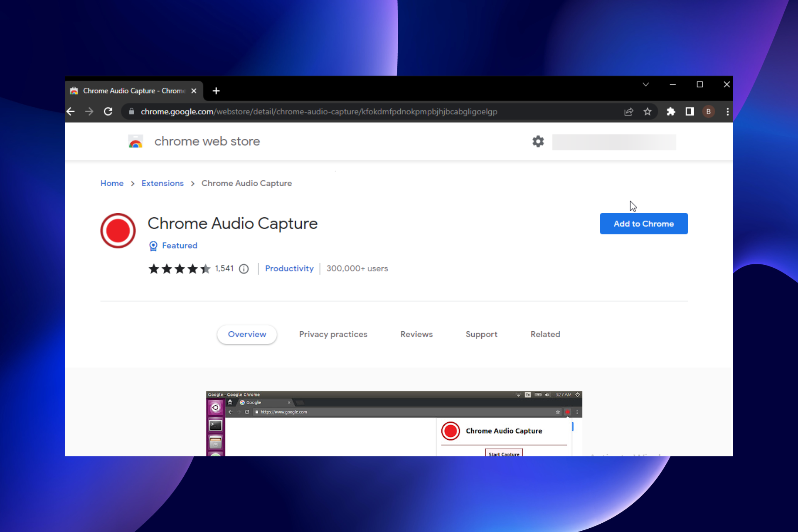Minimize the Chrome window
The height and width of the screenshot is (532, 798).
coord(672,84)
